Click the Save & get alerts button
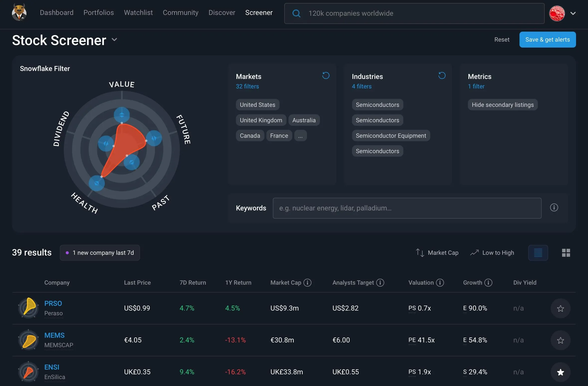Screen dimensions: 588x386 click(x=547, y=40)
